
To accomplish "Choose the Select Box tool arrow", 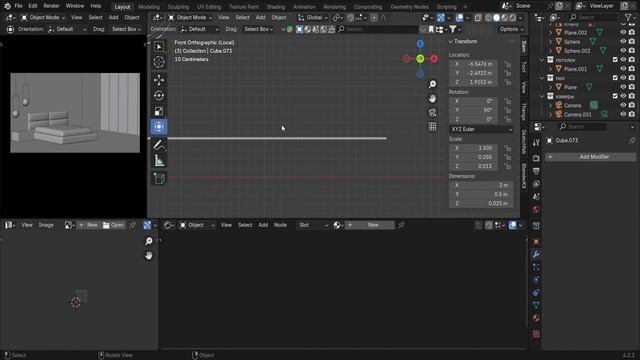I will tap(159, 47).
